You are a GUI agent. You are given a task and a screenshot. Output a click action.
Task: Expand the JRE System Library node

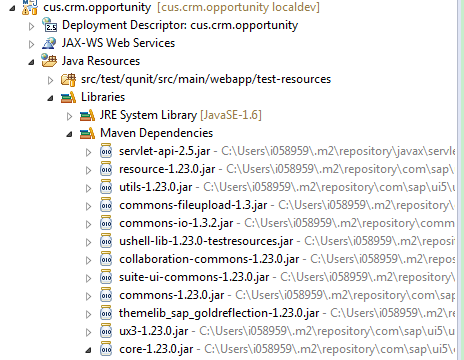[69, 116]
